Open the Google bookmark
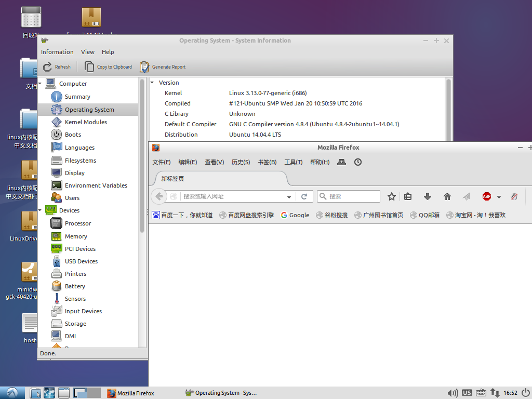This screenshot has width=532, height=399. pyautogui.click(x=295, y=215)
